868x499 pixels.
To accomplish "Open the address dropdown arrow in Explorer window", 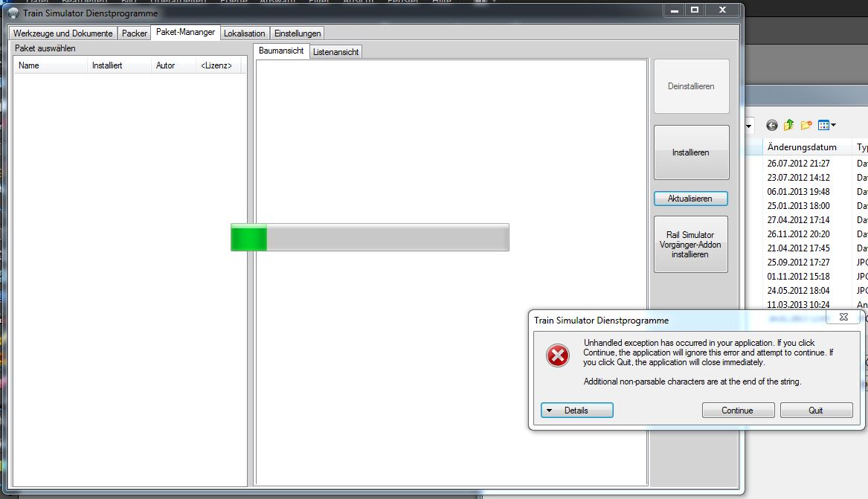I will pyautogui.click(x=748, y=126).
